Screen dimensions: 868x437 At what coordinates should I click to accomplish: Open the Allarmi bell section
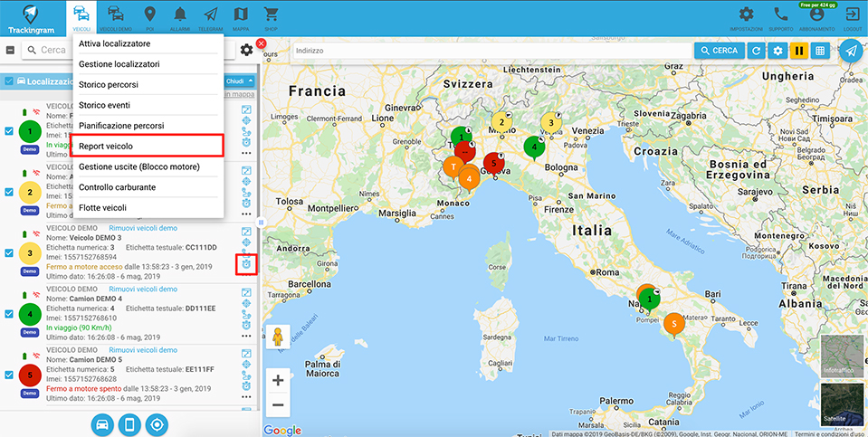[x=180, y=18]
